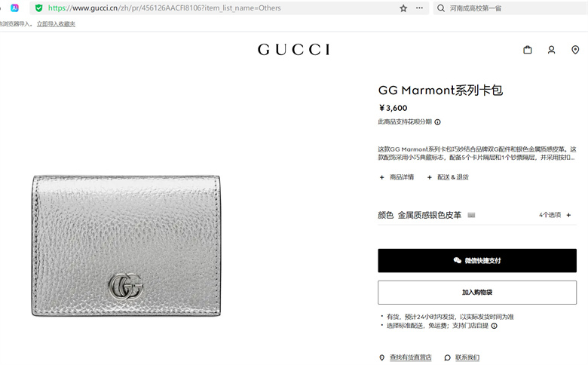The height and width of the screenshot is (365, 588).
Task: Click the GUCCI logo
Action: 294,50
